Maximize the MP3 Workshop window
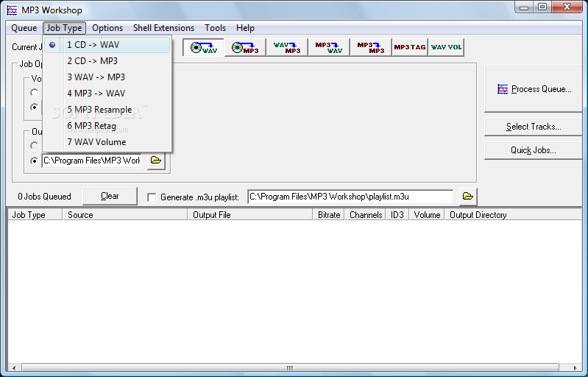Image resolution: width=588 pixels, height=377 pixels. coord(542,7)
